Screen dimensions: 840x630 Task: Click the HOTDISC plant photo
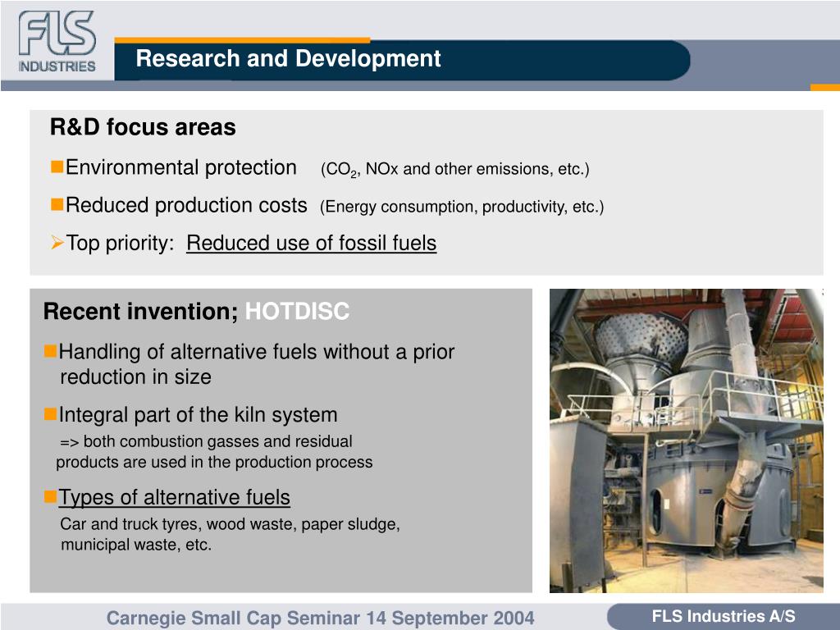(x=687, y=441)
